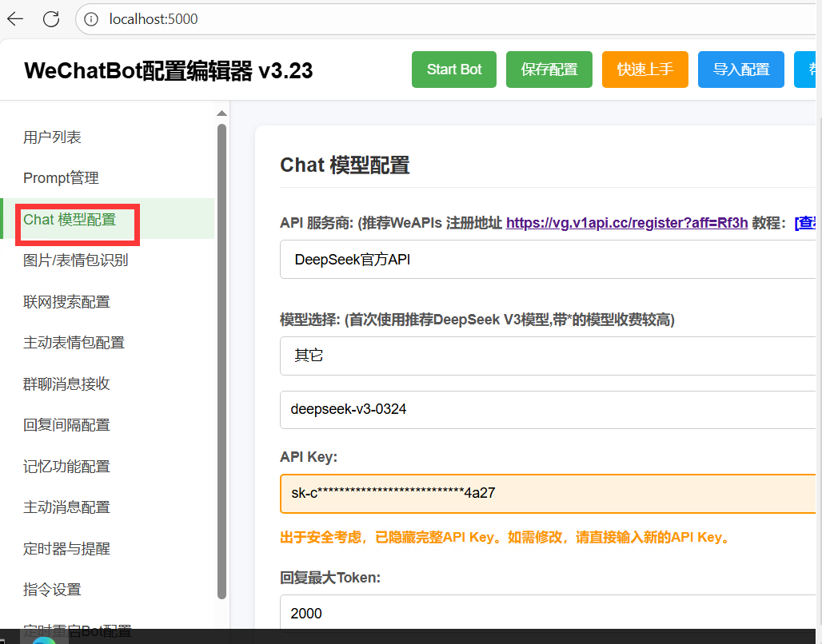Click the 导入配置 button
822x644 pixels.
pyautogui.click(x=740, y=70)
